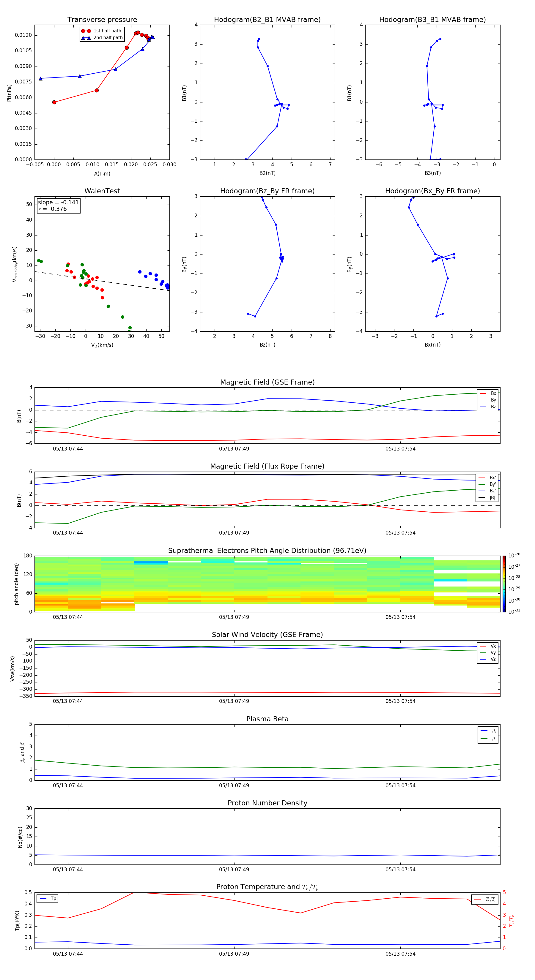535x980 pixels.
Task: Click the 'B2(nT)' x-axis label
Action: tap(267, 173)
